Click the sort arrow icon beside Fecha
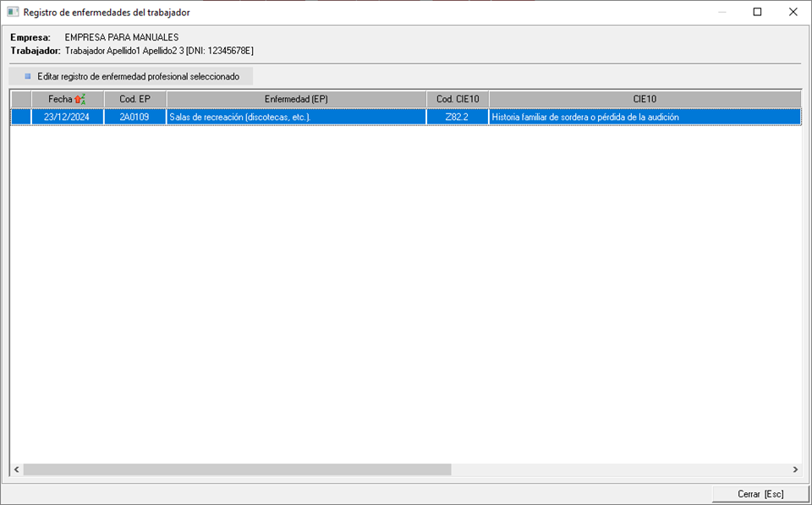 pos(80,99)
